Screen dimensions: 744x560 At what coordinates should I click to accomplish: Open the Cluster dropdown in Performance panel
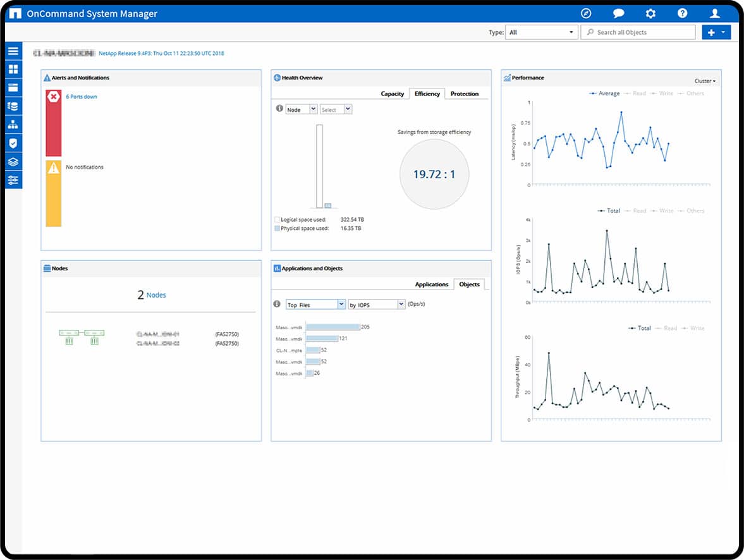tap(705, 81)
